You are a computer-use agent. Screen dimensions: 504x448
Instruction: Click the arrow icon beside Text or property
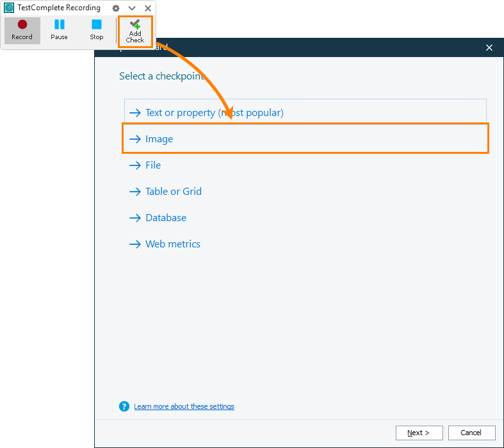pos(135,113)
